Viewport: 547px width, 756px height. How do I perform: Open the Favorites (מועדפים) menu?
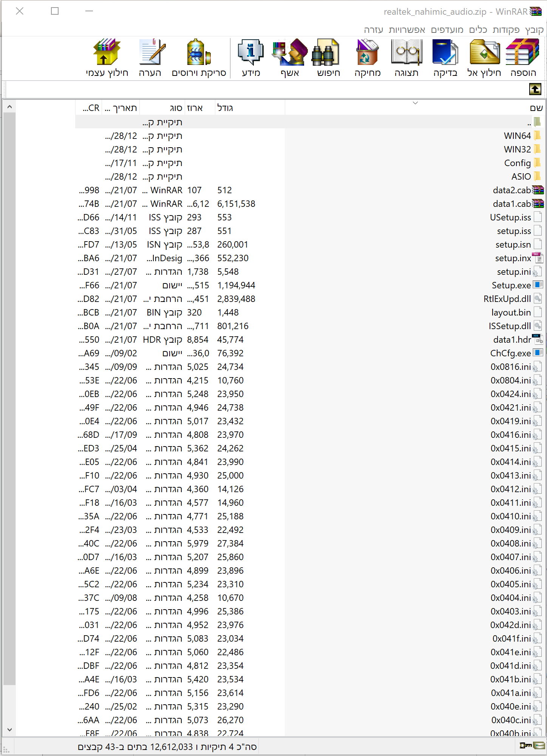(x=447, y=30)
